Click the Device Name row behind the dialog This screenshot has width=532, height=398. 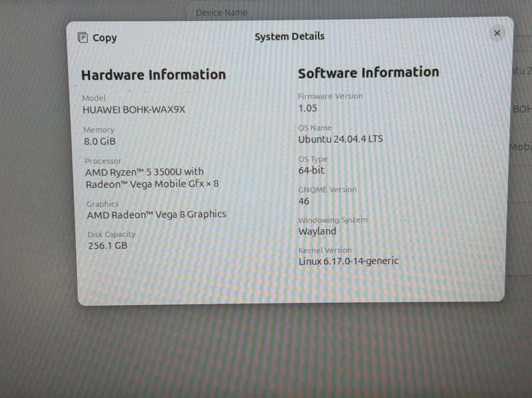click(x=221, y=13)
